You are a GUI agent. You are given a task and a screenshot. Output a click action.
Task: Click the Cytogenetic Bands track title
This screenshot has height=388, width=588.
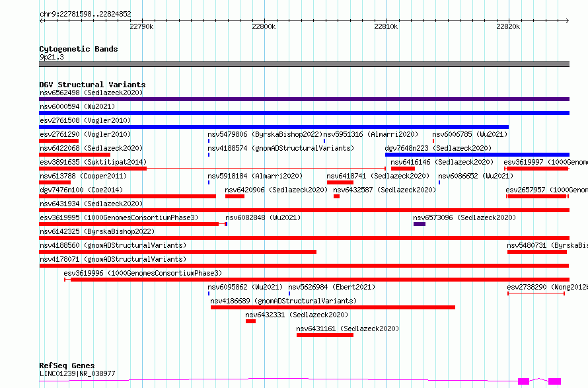[x=79, y=49]
